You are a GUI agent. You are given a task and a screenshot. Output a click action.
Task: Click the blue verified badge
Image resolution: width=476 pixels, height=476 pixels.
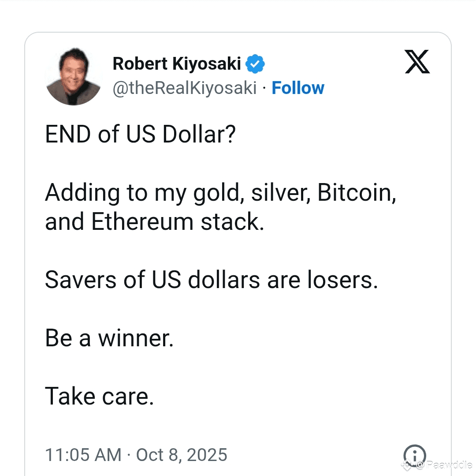(x=255, y=64)
